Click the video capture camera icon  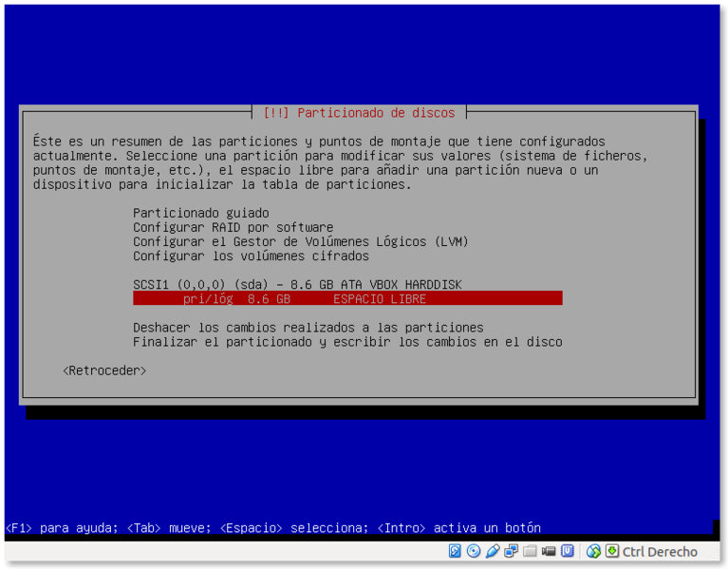point(550,551)
